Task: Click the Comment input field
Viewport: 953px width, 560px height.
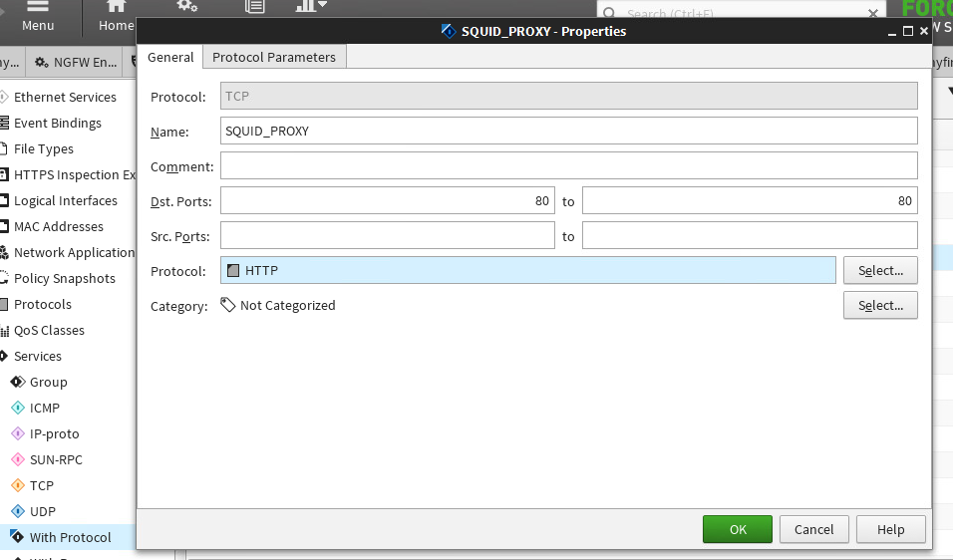Action: click(568, 165)
